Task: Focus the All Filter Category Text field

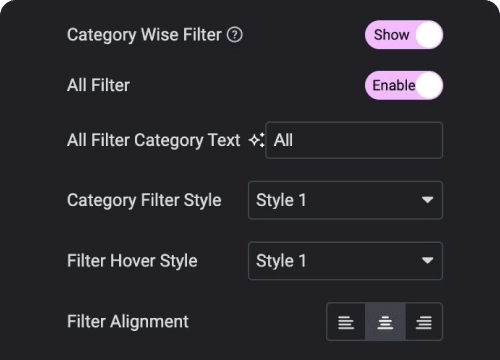Action: click(x=354, y=140)
